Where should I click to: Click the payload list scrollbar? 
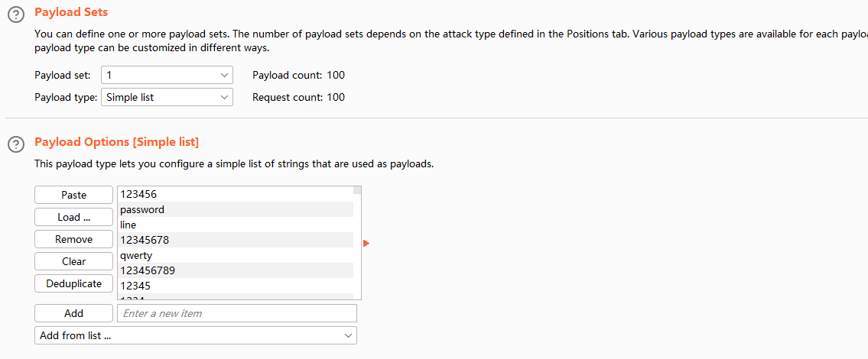[357, 244]
